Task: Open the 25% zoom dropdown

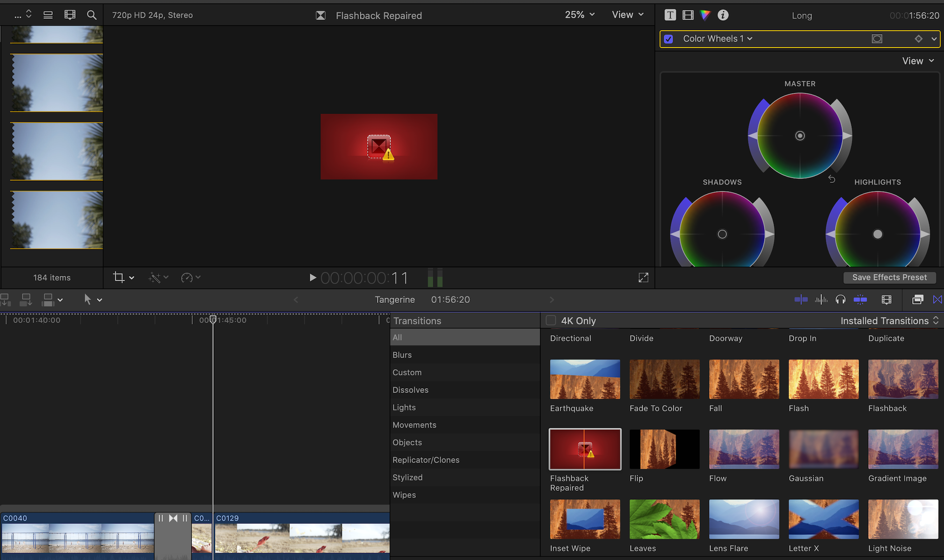Action: point(580,15)
